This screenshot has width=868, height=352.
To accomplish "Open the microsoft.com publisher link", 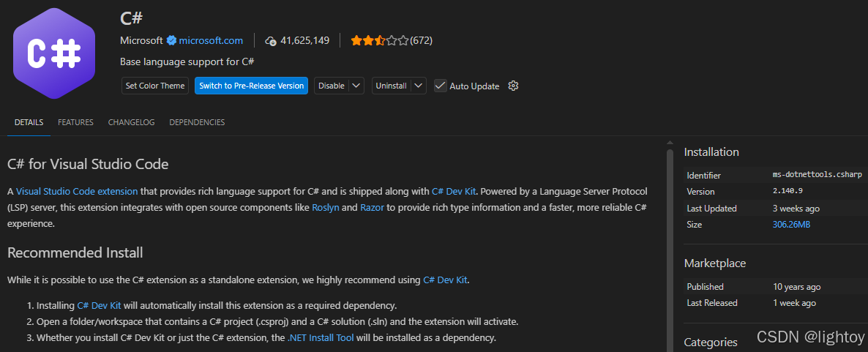I will tap(211, 40).
